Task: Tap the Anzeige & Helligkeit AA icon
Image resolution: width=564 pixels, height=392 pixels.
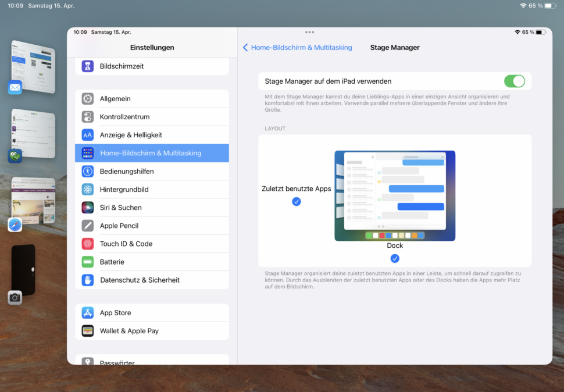Action: coord(87,135)
